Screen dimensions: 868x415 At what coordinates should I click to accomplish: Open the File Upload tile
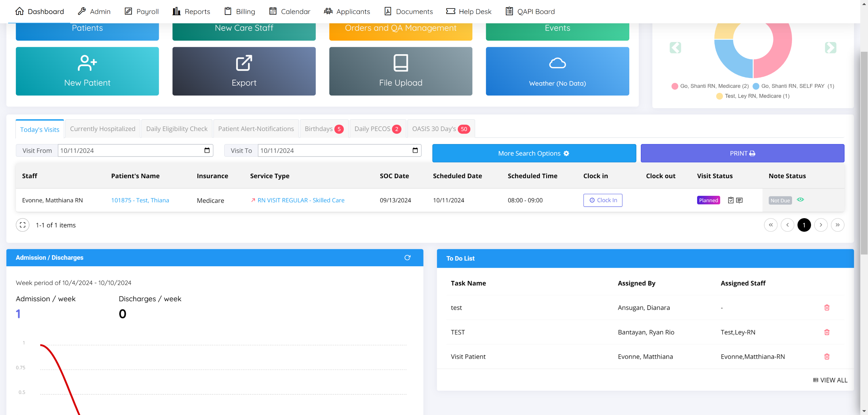400,71
